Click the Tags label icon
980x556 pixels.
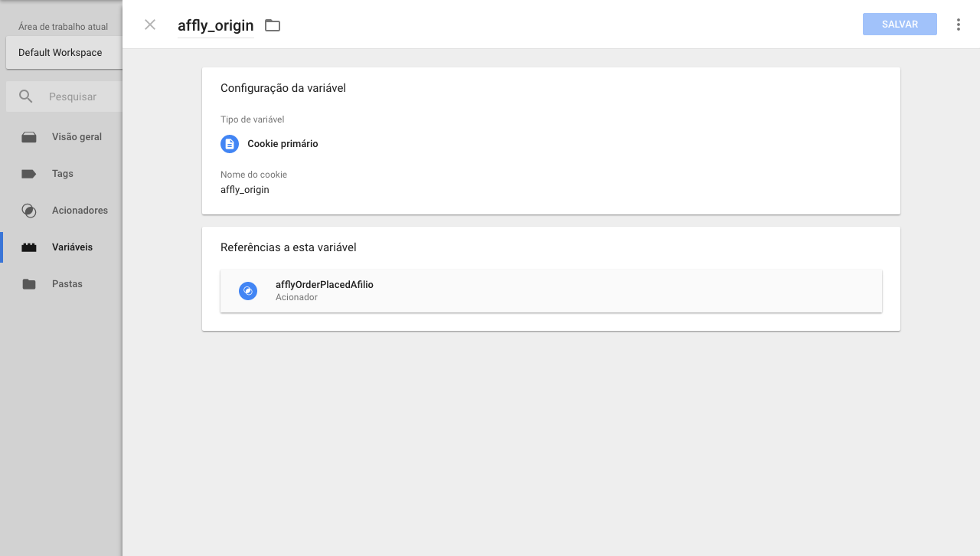pos(29,174)
